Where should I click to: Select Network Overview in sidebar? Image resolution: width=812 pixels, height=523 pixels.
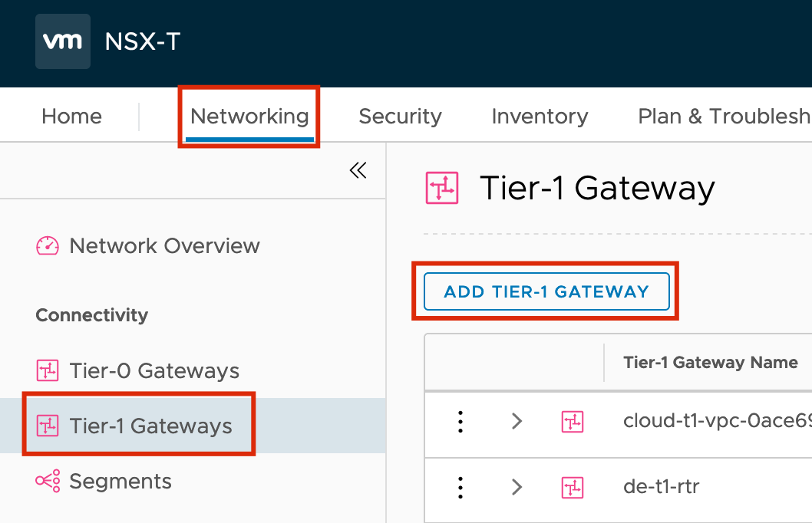click(165, 245)
